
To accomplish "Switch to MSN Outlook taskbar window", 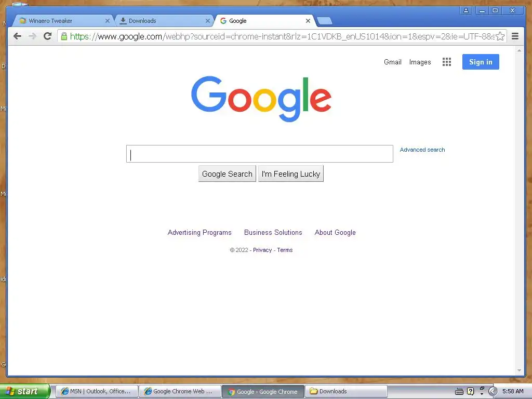I will coord(97,391).
